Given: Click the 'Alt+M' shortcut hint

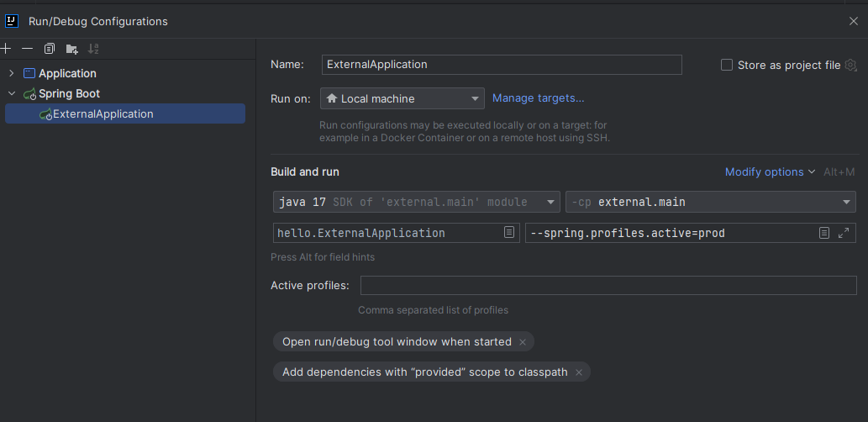Looking at the screenshot, I should tap(839, 171).
